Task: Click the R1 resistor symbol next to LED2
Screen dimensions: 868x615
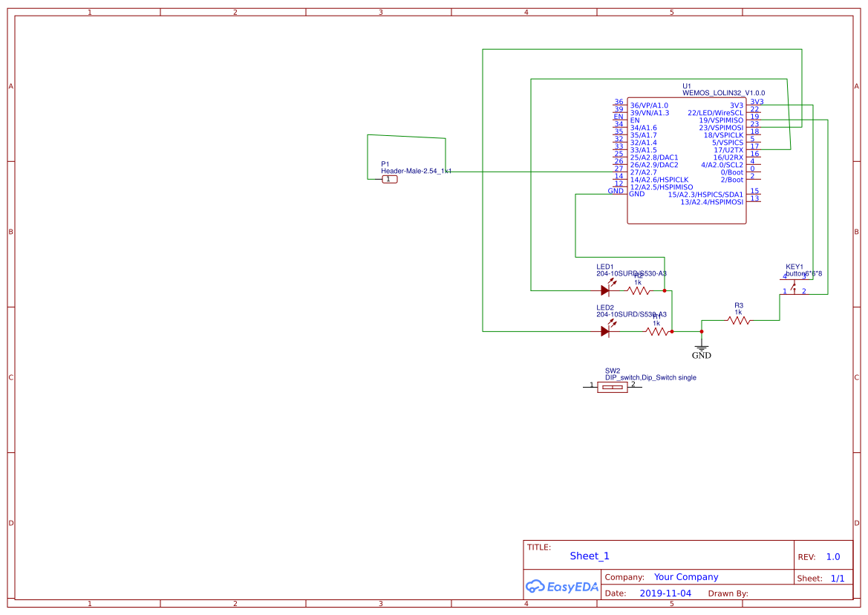Action: coord(657,331)
